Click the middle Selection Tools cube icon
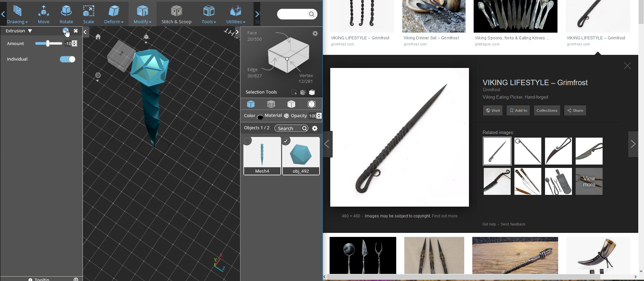The height and width of the screenshot is (281, 644). click(x=303, y=92)
